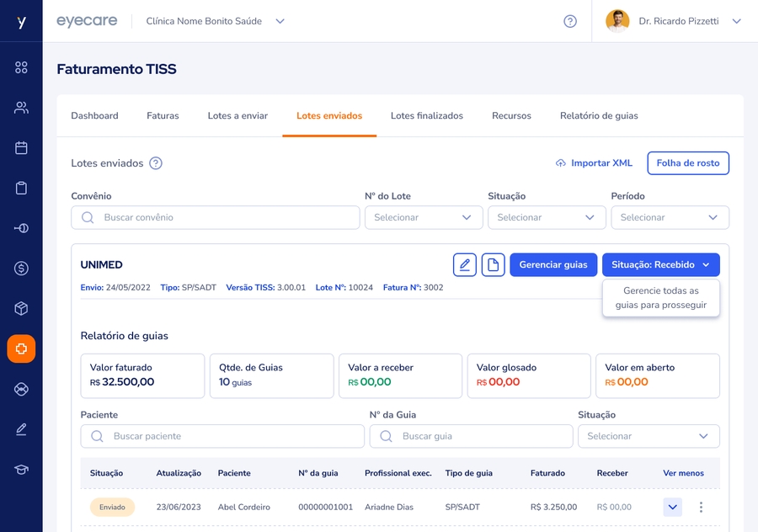
Task: Open the calendar icon in the sidebar
Action: click(x=21, y=148)
